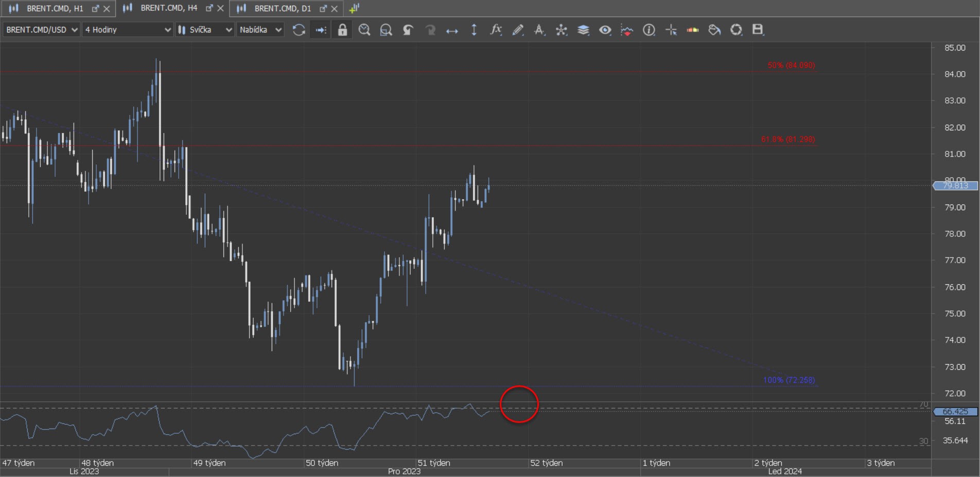Open the pencil drawing tools
Viewport: 980px width, 477px height.
point(518,30)
